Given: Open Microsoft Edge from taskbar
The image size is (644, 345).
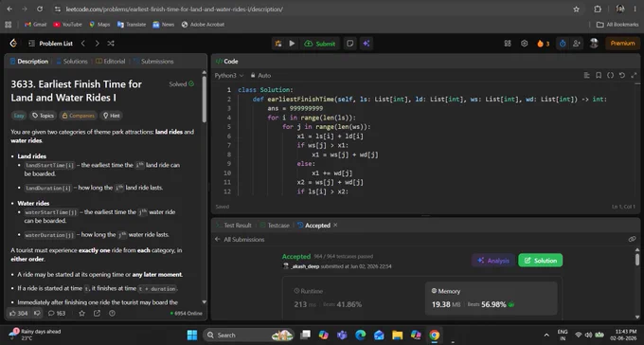Looking at the screenshot, I should [360, 336].
